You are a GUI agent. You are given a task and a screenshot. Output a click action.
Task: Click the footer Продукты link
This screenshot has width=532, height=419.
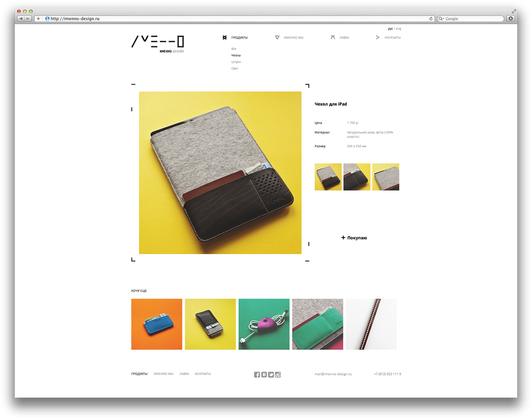point(139,374)
